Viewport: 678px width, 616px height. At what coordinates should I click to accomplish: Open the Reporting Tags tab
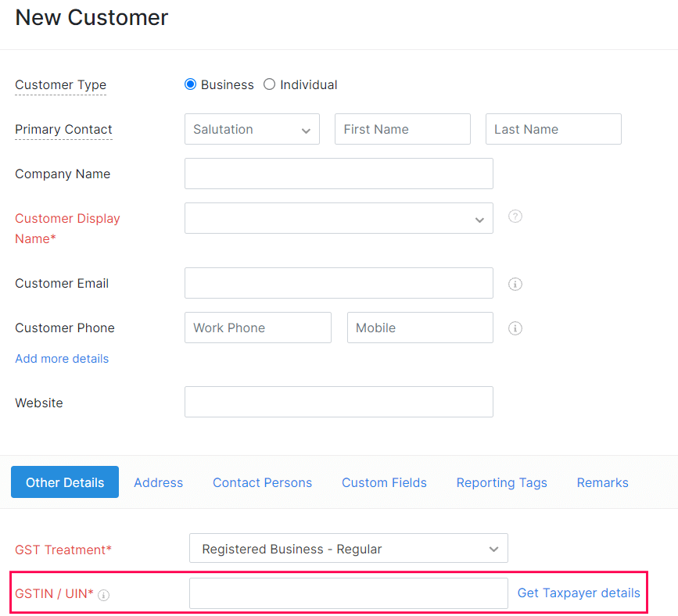tap(501, 483)
